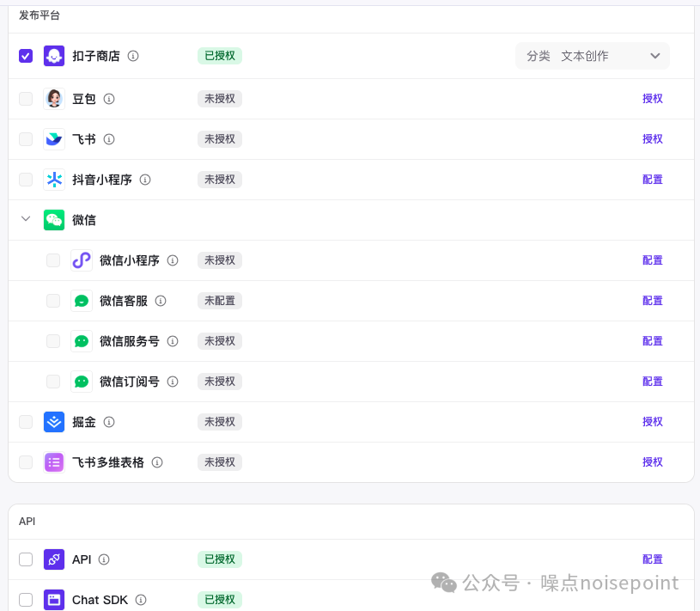Click 配置 link for 抖音小程序
The width and height of the screenshot is (700, 611).
[652, 180]
